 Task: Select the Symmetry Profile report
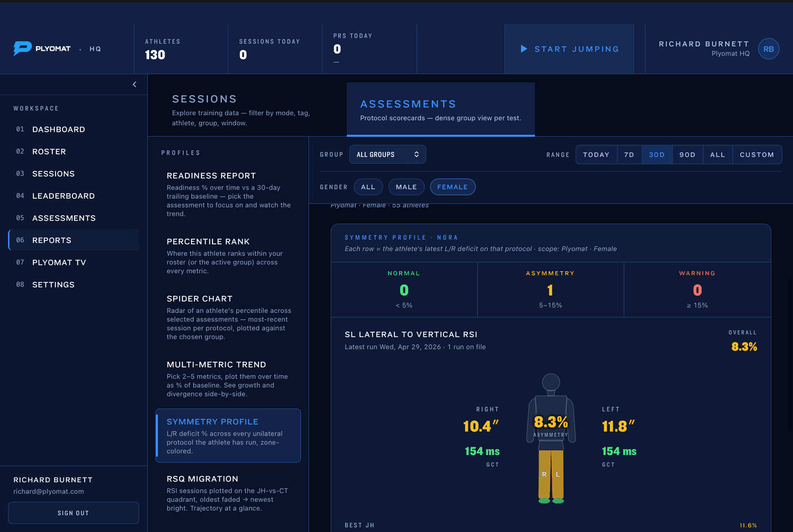(228, 436)
